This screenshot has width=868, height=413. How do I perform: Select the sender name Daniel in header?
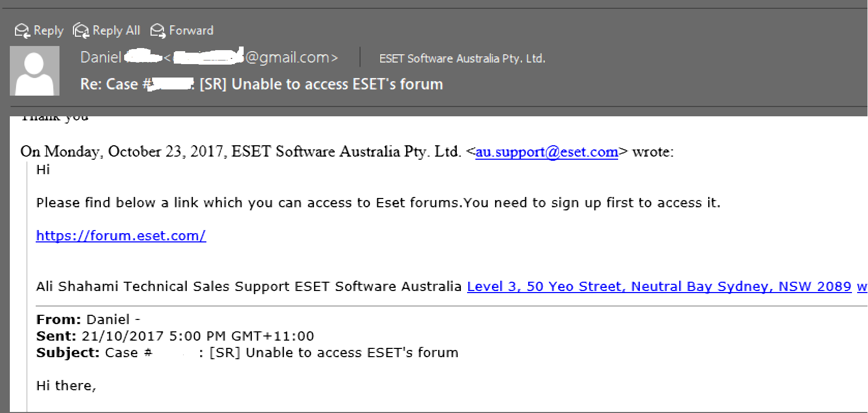pyautogui.click(x=101, y=57)
